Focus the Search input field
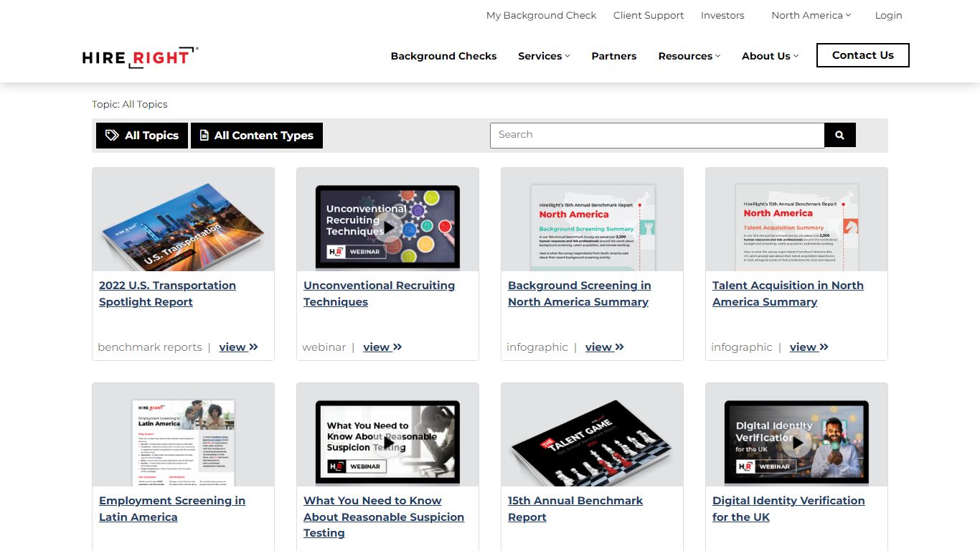This screenshot has height=551, width=980. (x=657, y=135)
